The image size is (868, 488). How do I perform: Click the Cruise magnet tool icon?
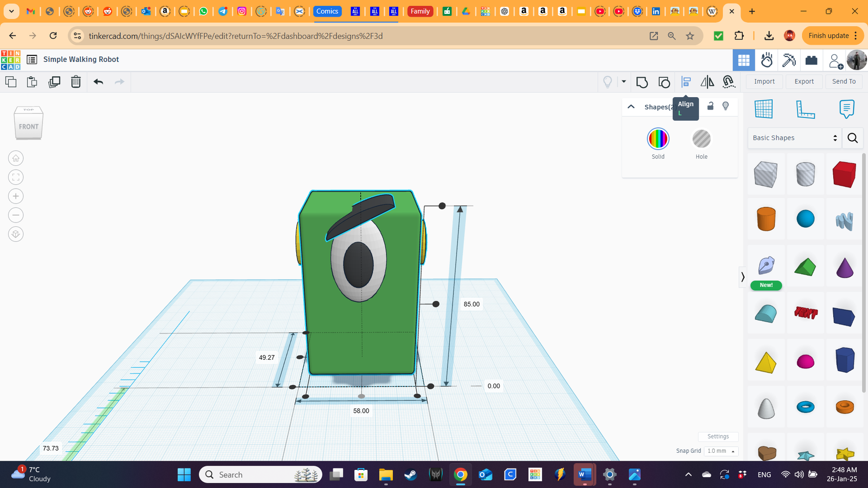click(728, 82)
